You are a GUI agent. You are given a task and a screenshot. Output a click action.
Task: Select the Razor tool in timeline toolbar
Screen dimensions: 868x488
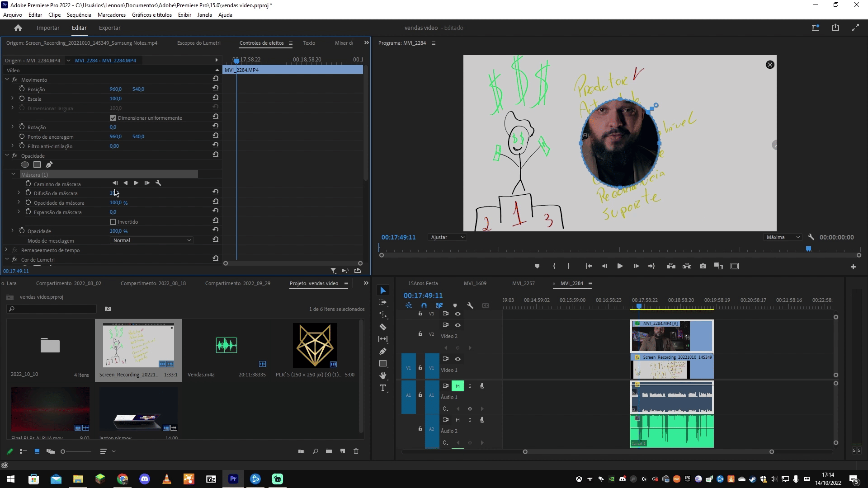click(383, 327)
